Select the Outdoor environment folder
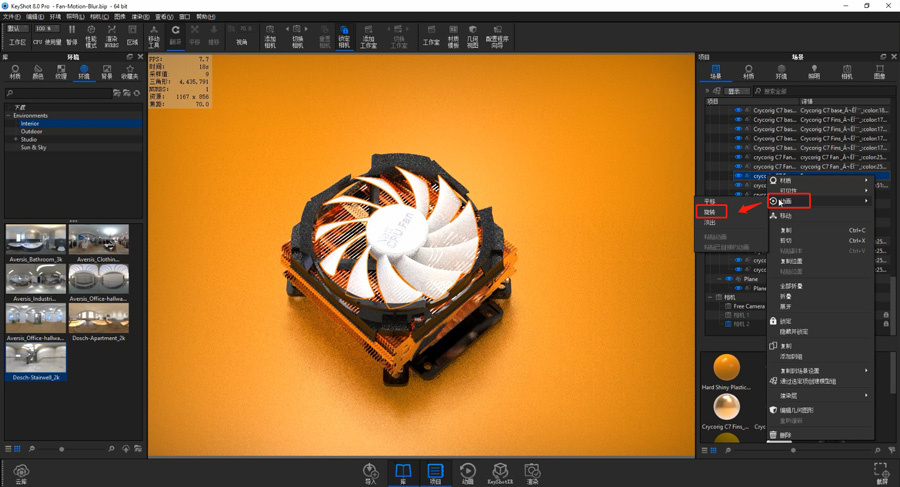 click(32, 132)
